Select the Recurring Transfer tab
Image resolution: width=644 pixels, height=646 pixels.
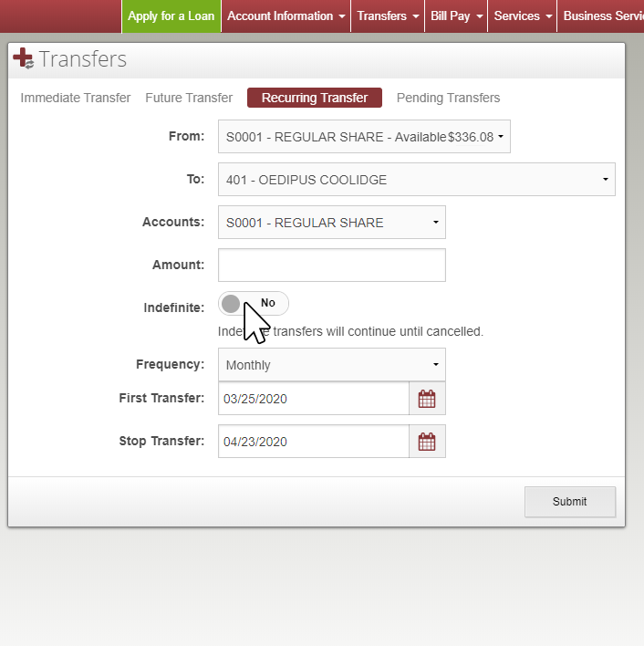tap(315, 98)
